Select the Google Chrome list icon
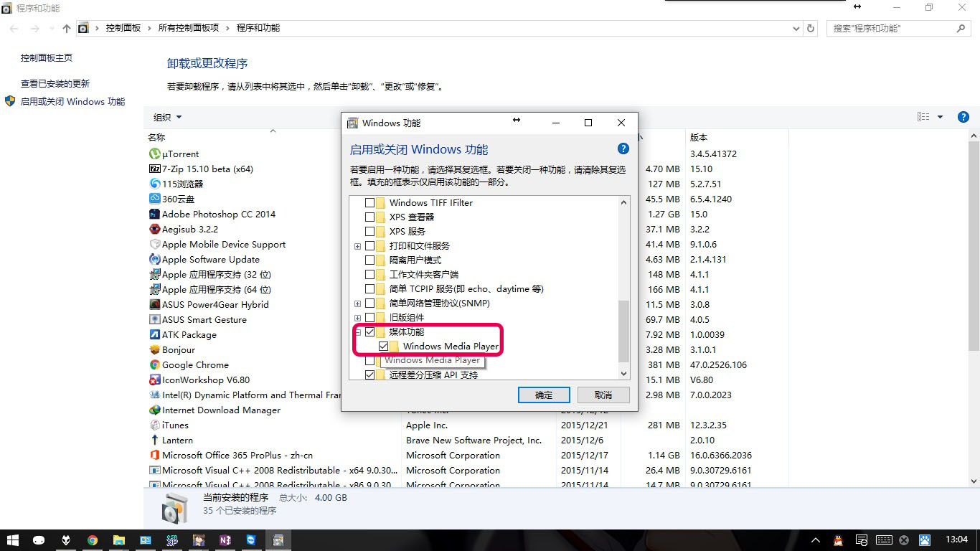The width and height of the screenshot is (980, 551). coord(154,364)
